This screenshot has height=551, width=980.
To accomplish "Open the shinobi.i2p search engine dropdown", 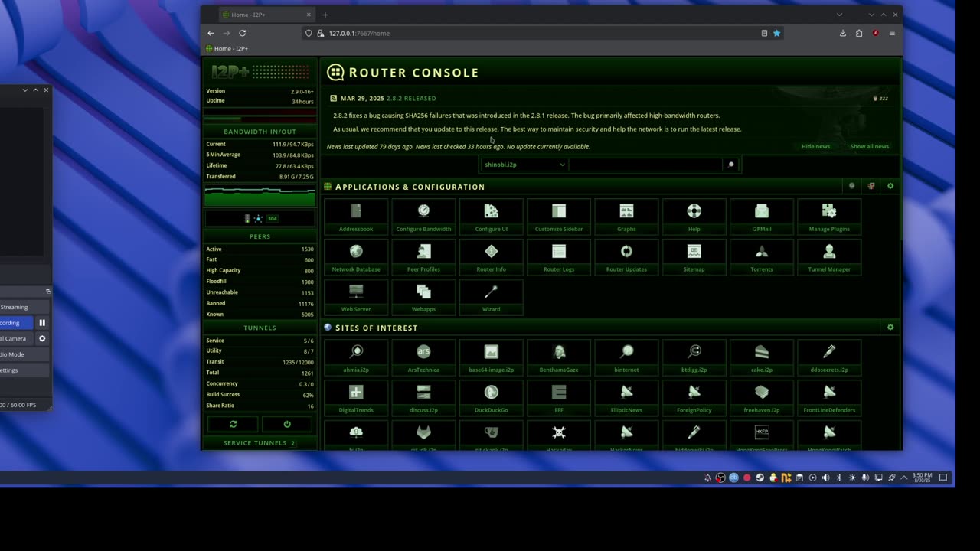I will coord(524,165).
